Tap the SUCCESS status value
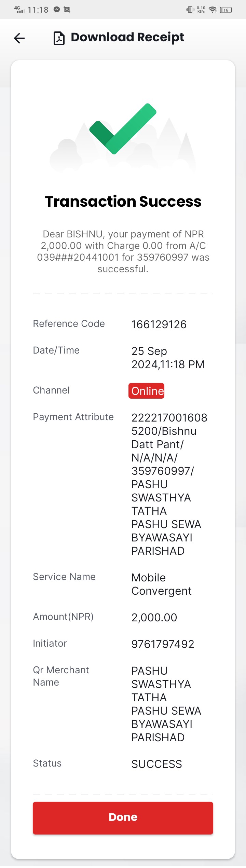The width and height of the screenshot is (246, 868). pos(156,764)
